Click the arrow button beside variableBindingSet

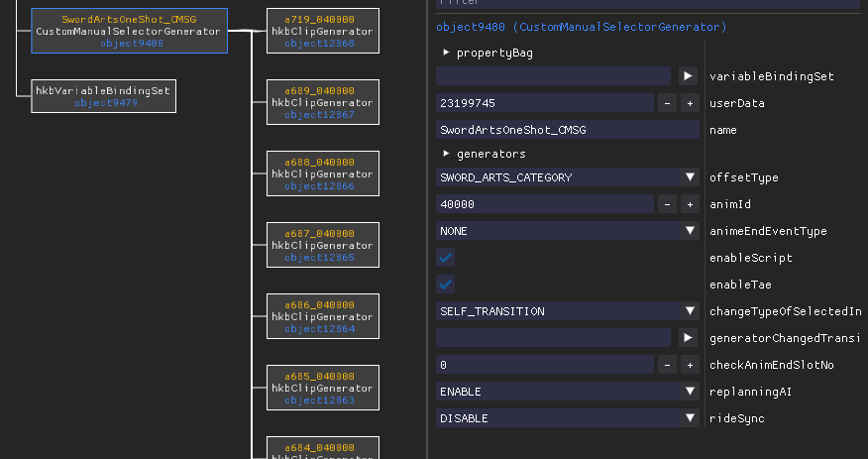[689, 75]
